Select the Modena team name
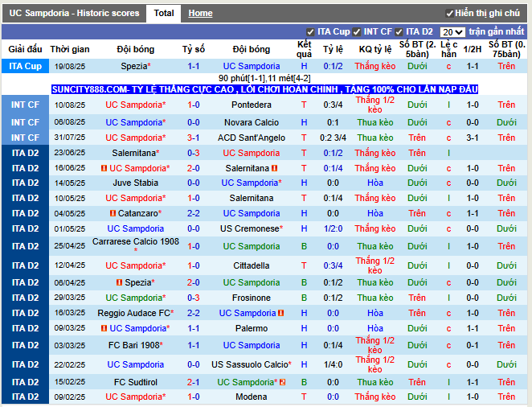This screenshot has height=407, width=532. (252, 397)
